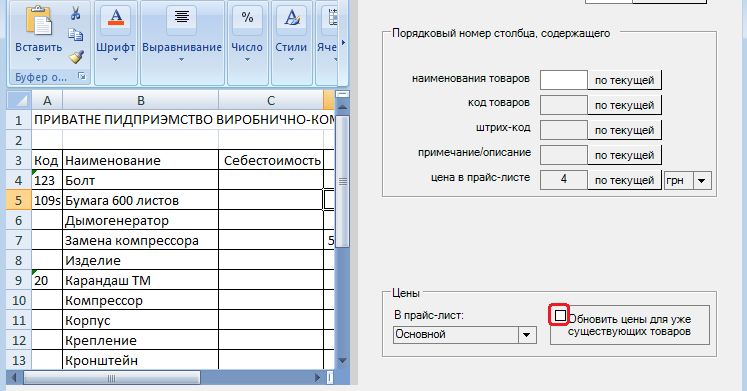Viewport: 747px width, 391px height.
Task: Open the Шрифт font group
Action: coord(116,43)
